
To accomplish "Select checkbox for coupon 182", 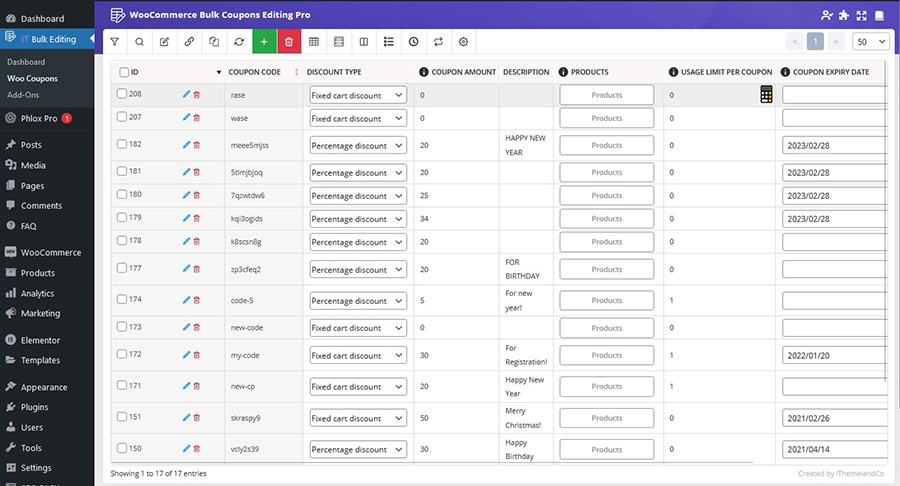I will click(122, 143).
